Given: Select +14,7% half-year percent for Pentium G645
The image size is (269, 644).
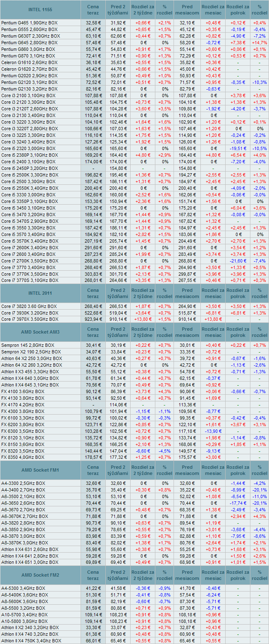Looking at the screenshot, I should coord(259,43).
